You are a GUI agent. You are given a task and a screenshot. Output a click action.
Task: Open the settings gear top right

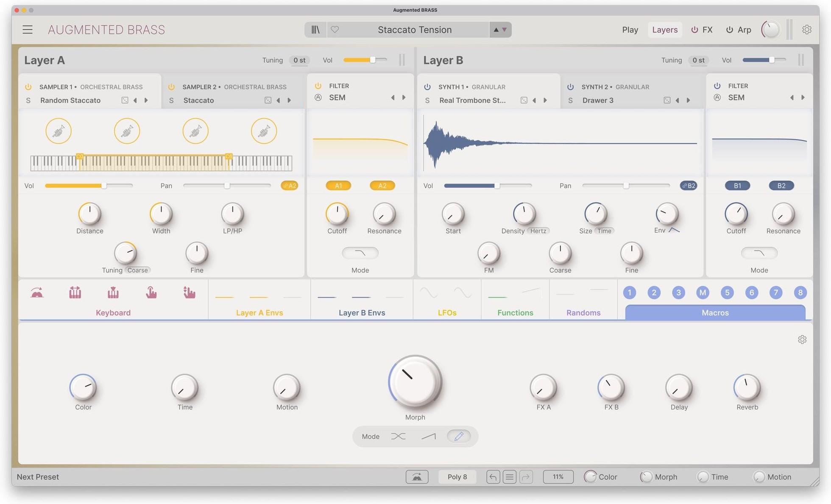(x=807, y=29)
